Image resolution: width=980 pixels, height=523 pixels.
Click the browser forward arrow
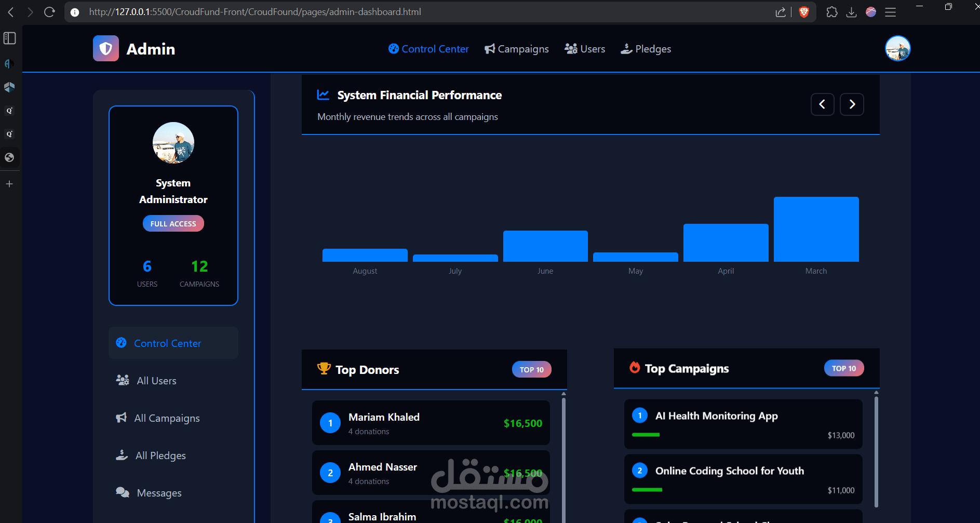point(30,12)
